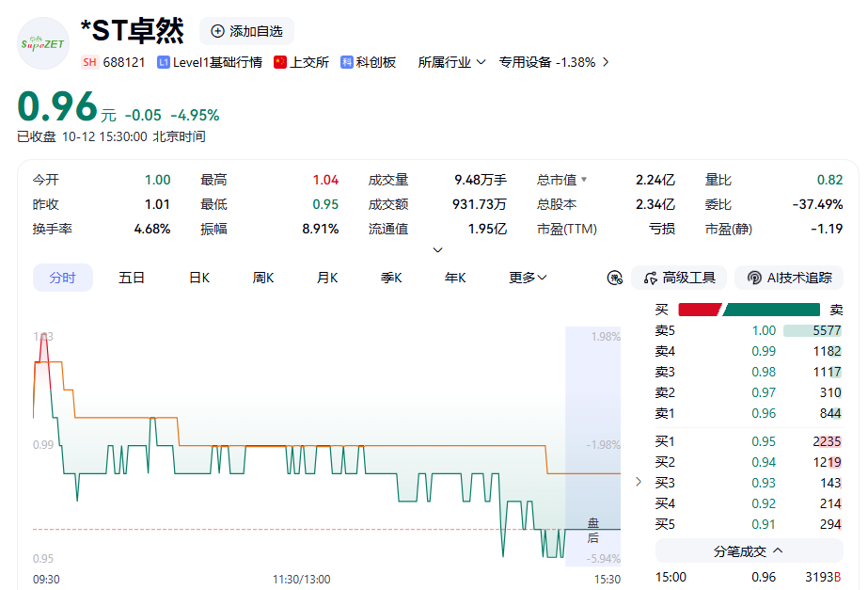
Task: Open 专用设备 -1.38% industry link
Action: click(554, 62)
